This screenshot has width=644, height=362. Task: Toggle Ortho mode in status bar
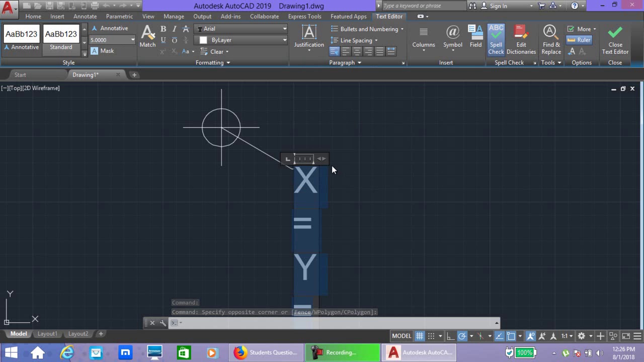pyautogui.click(x=451, y=336)
